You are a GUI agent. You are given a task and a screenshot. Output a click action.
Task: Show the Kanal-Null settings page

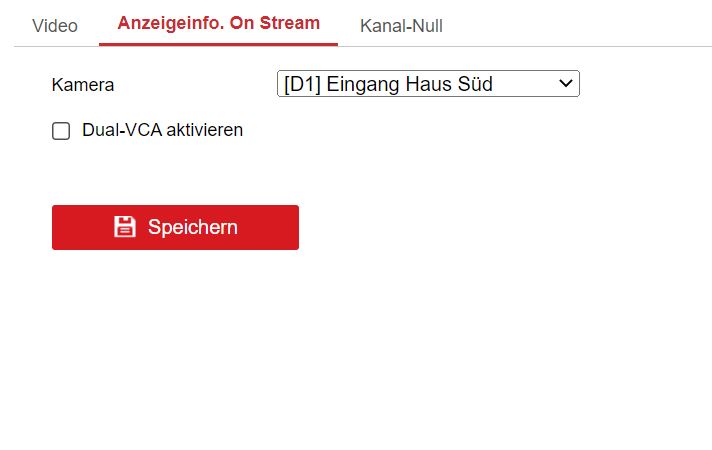[x=401, y=25]
